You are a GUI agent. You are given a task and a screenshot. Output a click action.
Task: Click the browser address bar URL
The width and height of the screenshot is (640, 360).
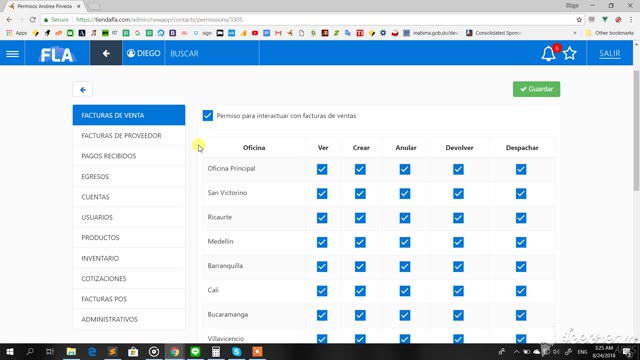(159, 20)
